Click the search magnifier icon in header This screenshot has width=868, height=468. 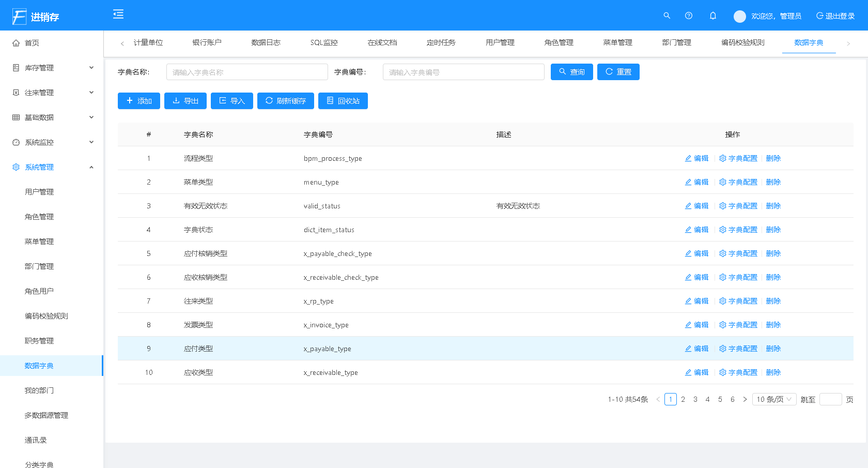tap(667, 16)
